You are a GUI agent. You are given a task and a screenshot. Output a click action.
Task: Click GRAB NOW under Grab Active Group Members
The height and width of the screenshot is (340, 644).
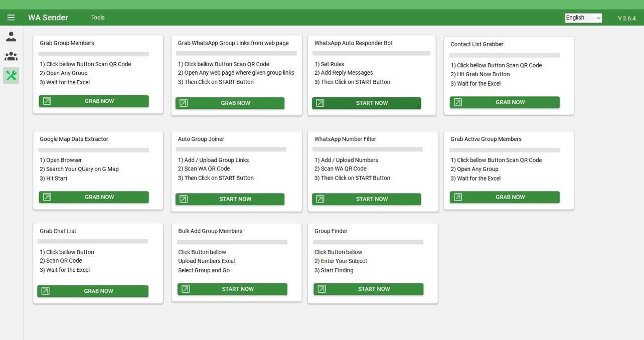(x=505, y=197)
